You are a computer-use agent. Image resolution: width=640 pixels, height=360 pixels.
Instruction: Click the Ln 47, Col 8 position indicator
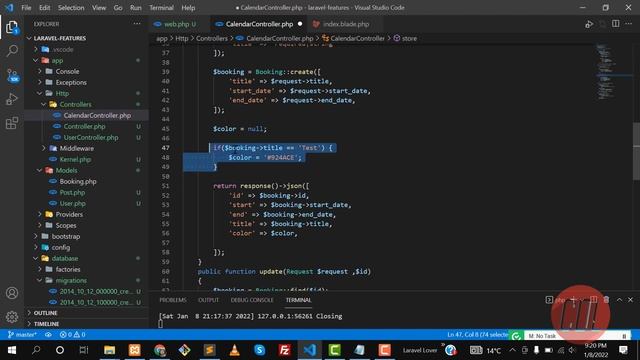pos(478,335)
